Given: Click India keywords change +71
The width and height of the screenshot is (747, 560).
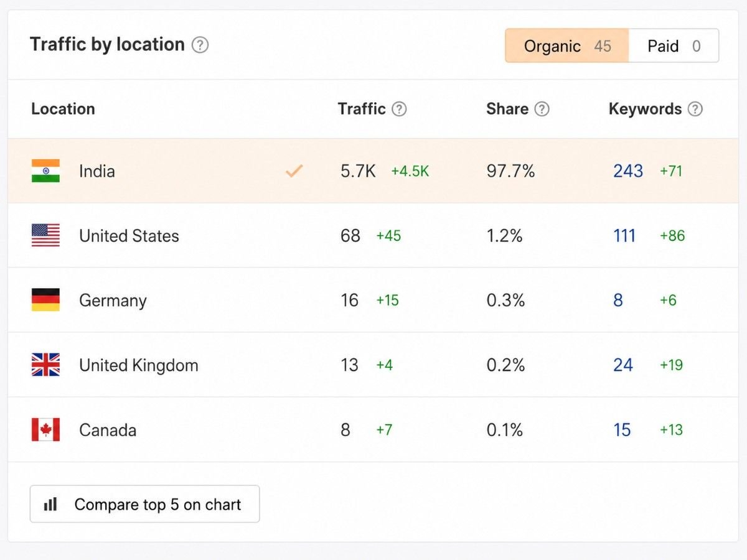Looking at the screenshot, I should coord(671,171).
